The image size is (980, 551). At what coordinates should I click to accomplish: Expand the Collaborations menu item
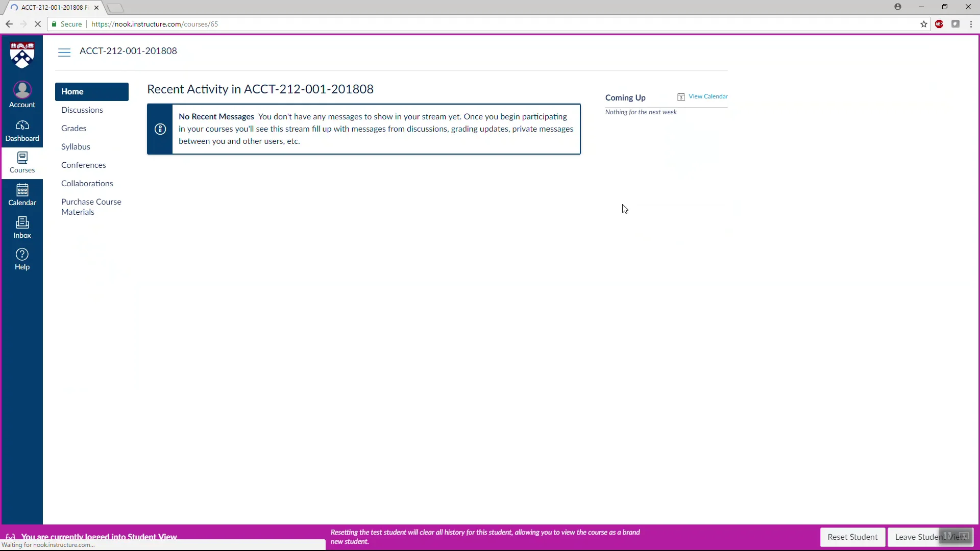[86, 183]
